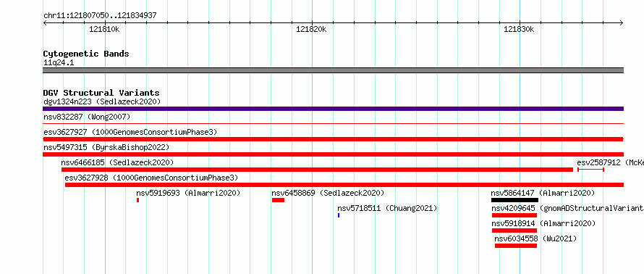Click the 121810k ruler label
644x274 pixels.
pos(104,30)
